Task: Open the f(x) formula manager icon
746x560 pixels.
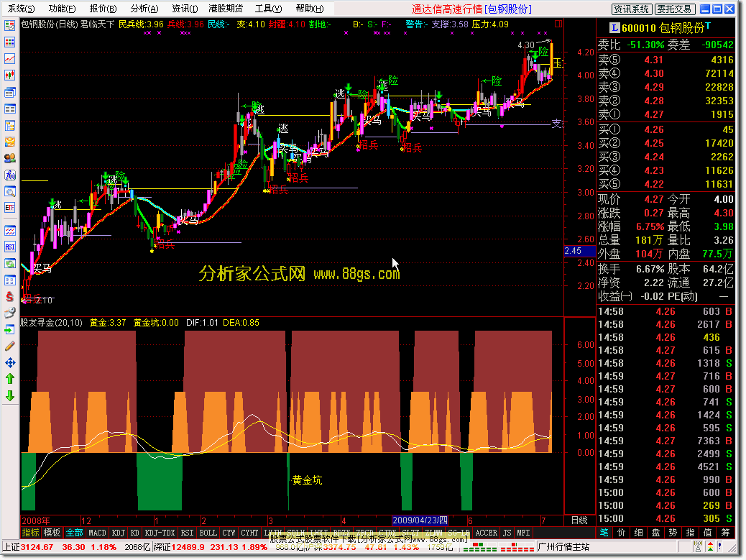Action: tap(9, 175)
